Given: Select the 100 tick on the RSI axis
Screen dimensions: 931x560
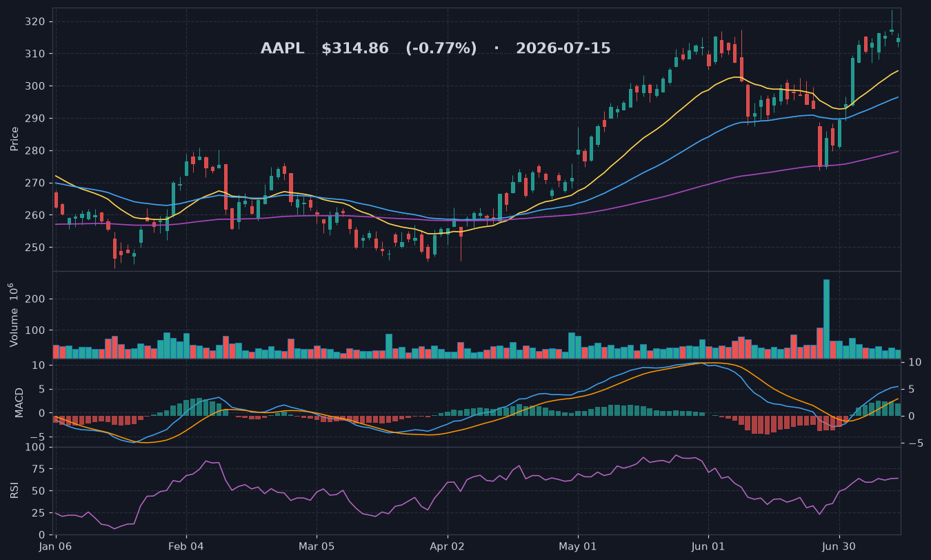Looking at the screenshot, I should (37, 447).
